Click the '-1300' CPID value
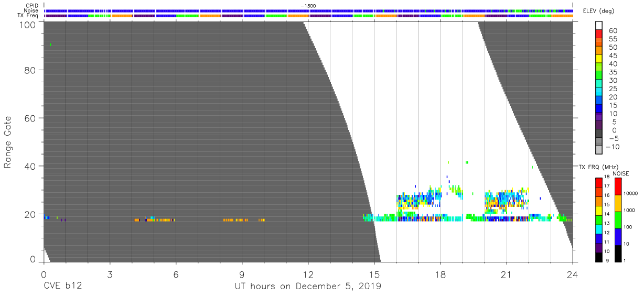 (x=308, y=6)
